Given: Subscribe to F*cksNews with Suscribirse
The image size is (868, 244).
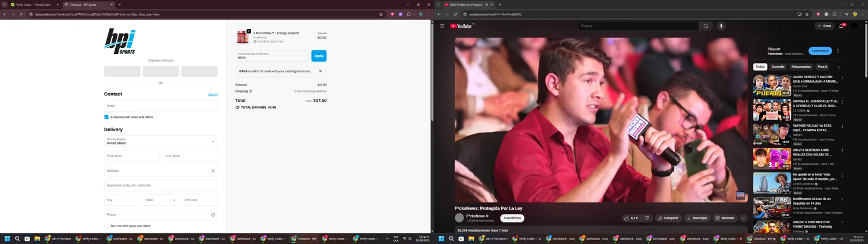Looking at the screenshot, I should tap(512, 218).
